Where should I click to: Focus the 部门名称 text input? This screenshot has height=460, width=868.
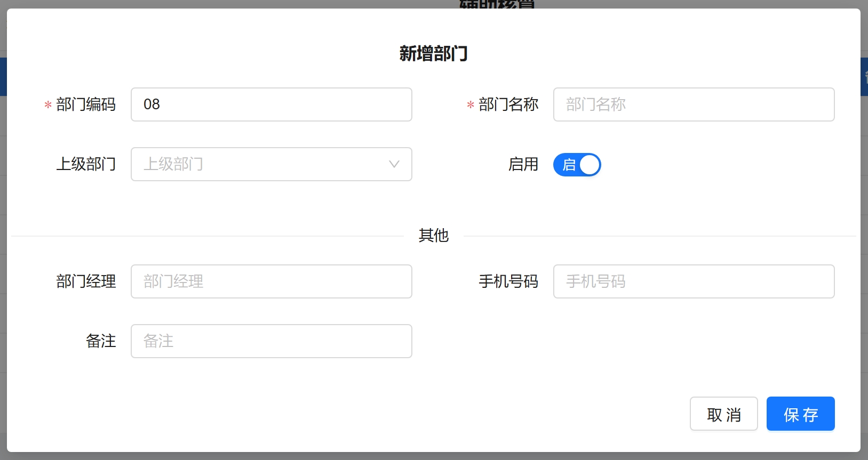pyautogui.click(x=694, y=104)
